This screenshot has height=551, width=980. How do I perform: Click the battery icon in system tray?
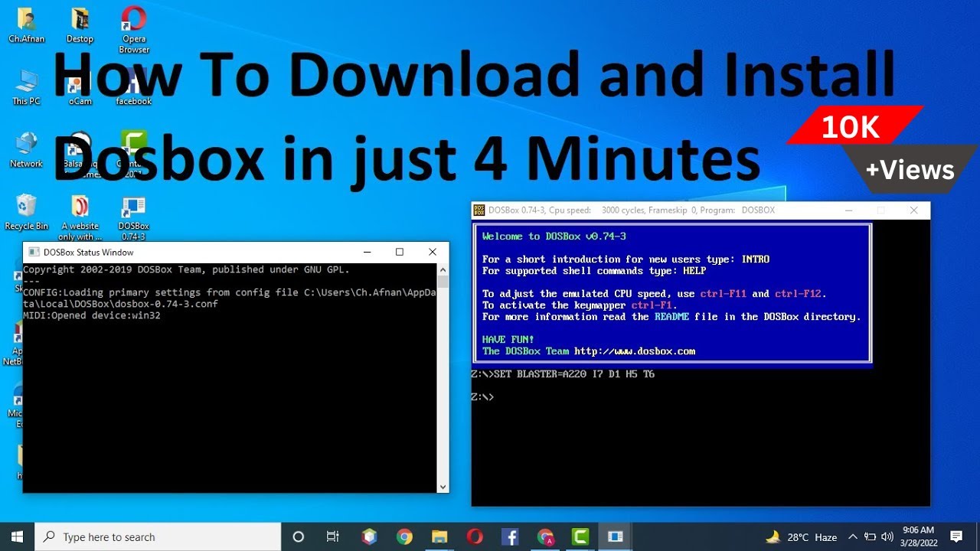tap(871, 536)
